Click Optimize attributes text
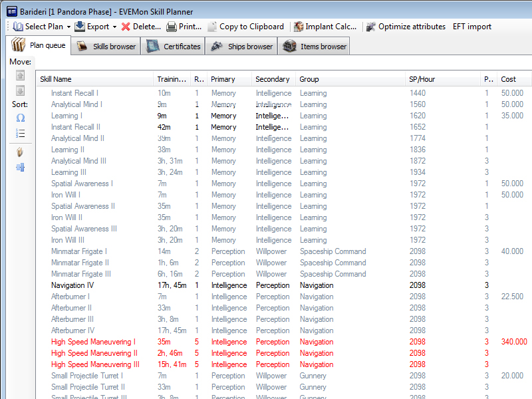The height and width of the screenshot is (399, 532). 412,27
